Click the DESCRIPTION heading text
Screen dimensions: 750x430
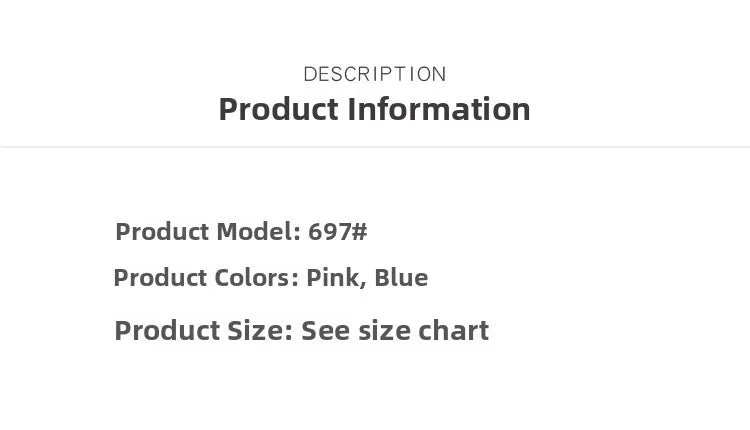coord(375,74)
